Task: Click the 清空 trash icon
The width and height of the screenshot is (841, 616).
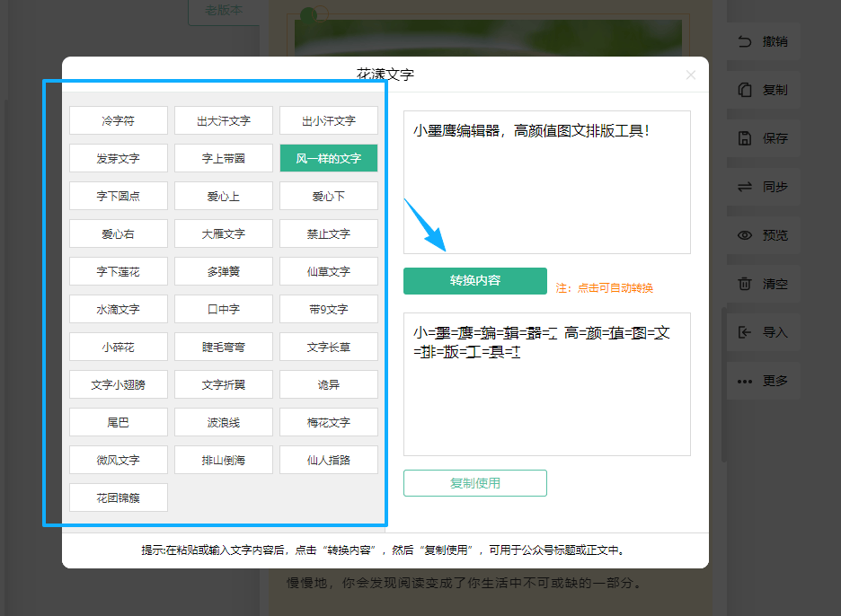Action: coord(744,284)
